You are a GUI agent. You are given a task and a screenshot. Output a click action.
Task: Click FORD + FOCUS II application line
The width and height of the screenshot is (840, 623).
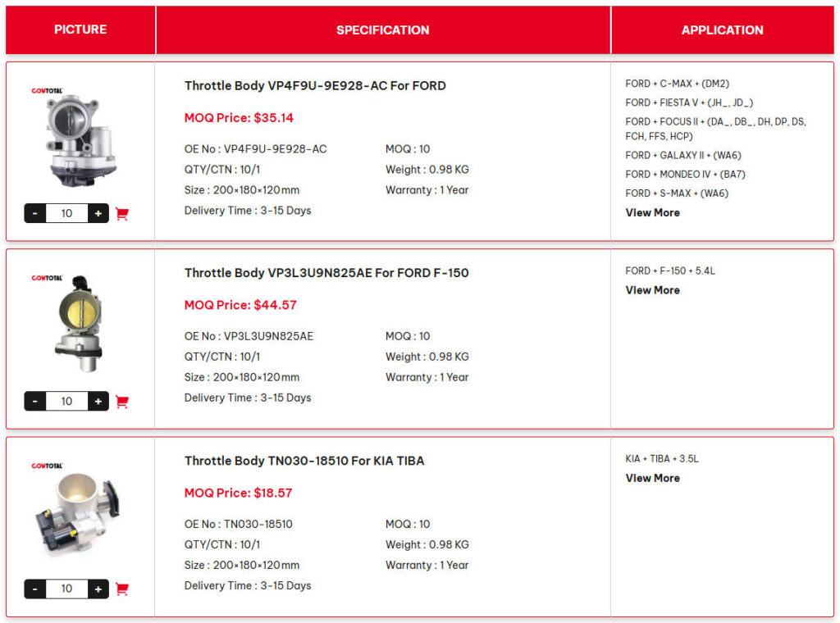pos(715,129)
